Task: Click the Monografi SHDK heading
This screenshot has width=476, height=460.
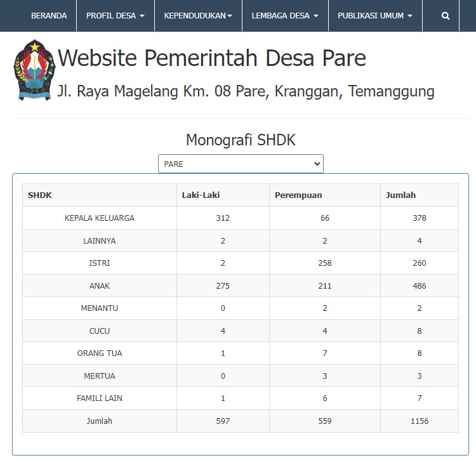Action: 241,140
